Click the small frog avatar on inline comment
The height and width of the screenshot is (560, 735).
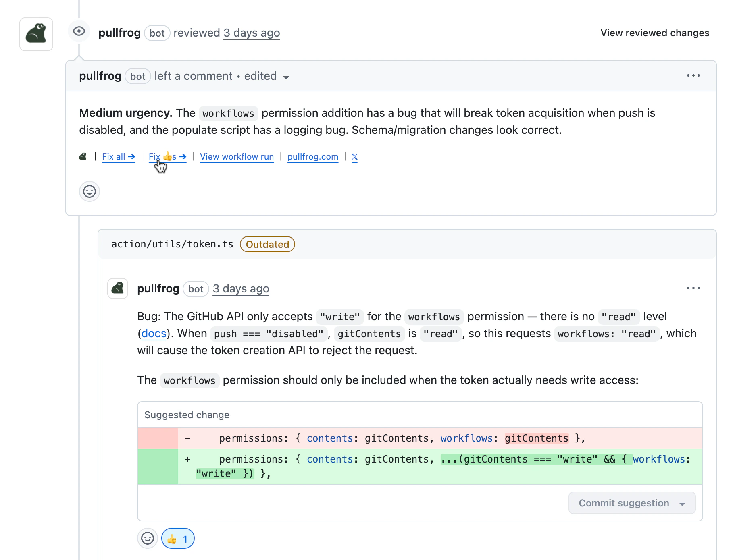(x=118, y=288)
